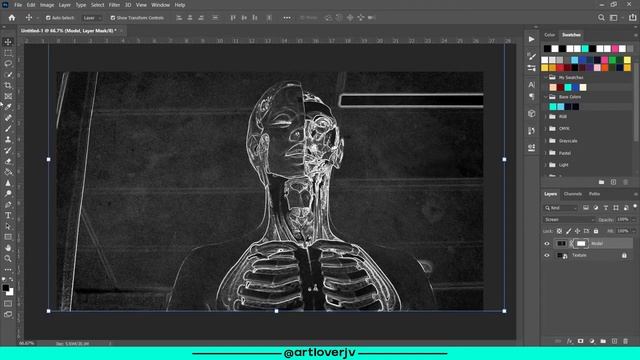The image size is (640, 360).
Task: Open the 3D panel cube icon
Action: click(531, 113)
